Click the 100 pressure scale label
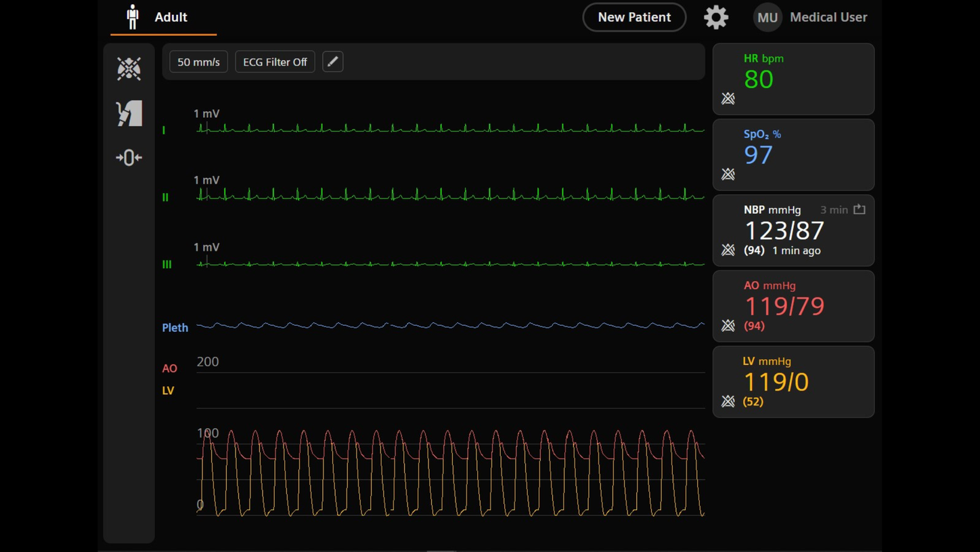Viewport: 980px width, 552px height. click(x=208, y=433)
